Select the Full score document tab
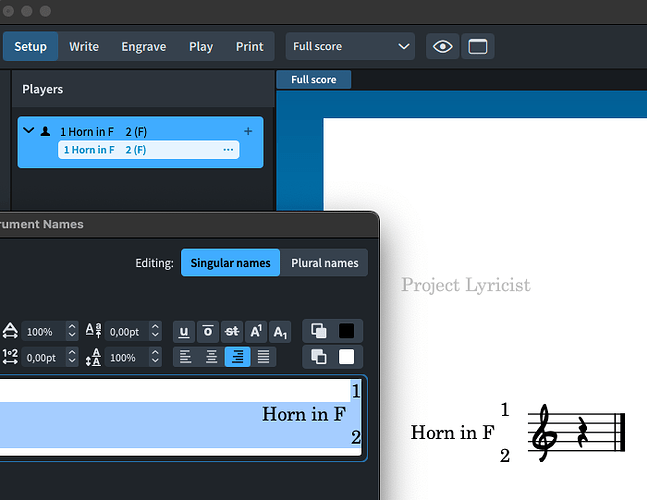Screen dimensions: 647x500 click(x=314, y=80)
